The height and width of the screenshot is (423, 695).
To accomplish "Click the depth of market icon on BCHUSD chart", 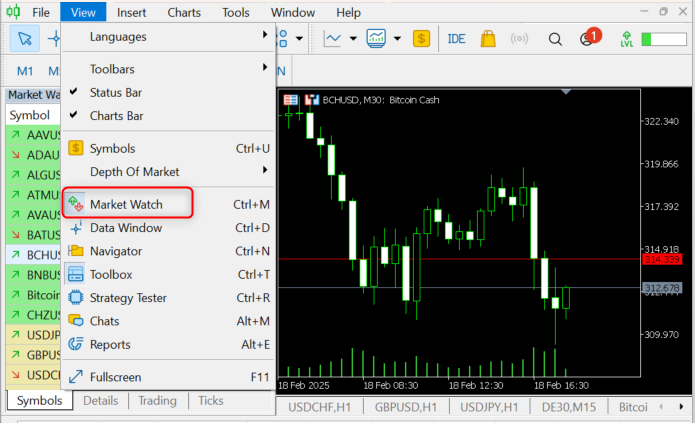I will coord(312,100).
